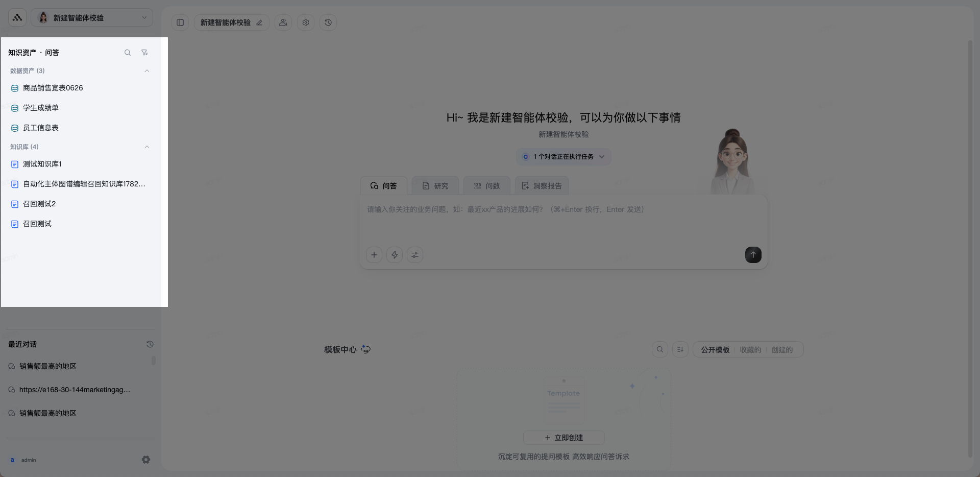The width and height of the screenshot is (980, 477).
Task: Open the https://e168-30-144marketingag… conversation
Action: (x=77, y=390)
